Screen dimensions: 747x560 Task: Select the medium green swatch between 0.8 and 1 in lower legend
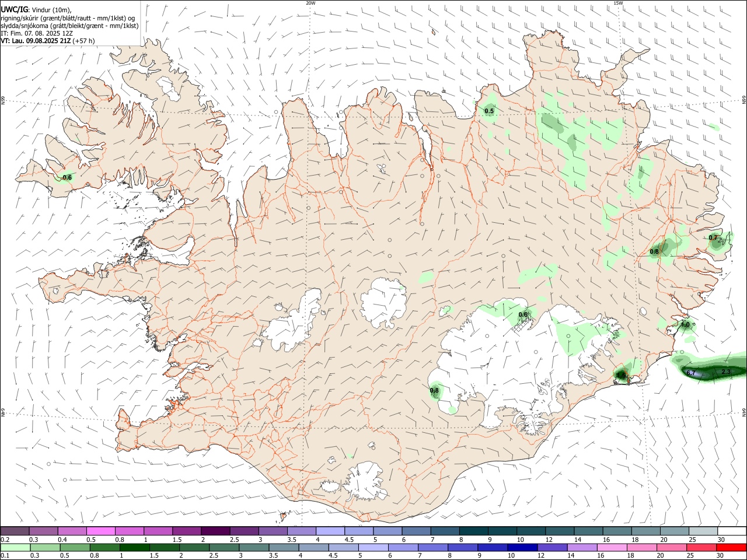coord(105,547)
